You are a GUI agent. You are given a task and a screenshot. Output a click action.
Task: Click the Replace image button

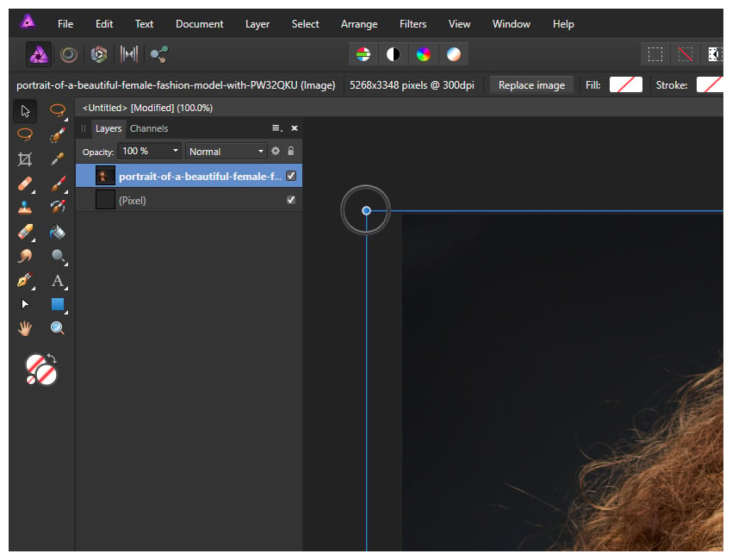[531, 85]
